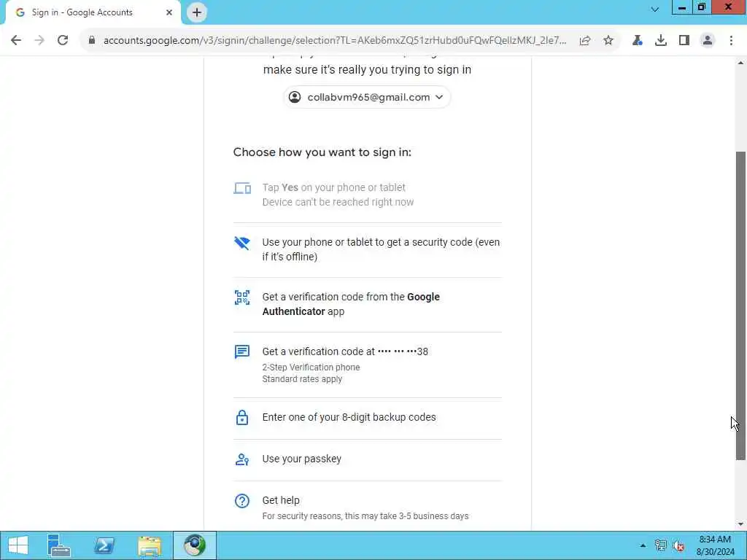This screenshot has width=747, height=560.
Task: Reload the Google sign-in page
Action: [63, 41]
